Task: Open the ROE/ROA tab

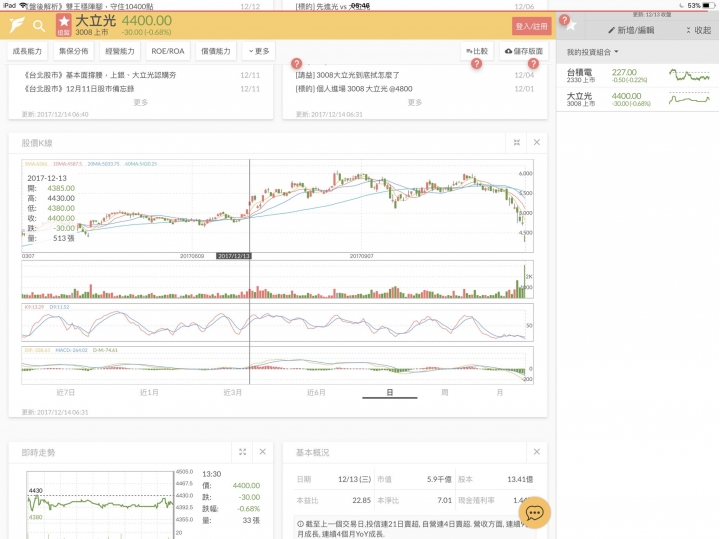Action: click(x=168, y=51)
